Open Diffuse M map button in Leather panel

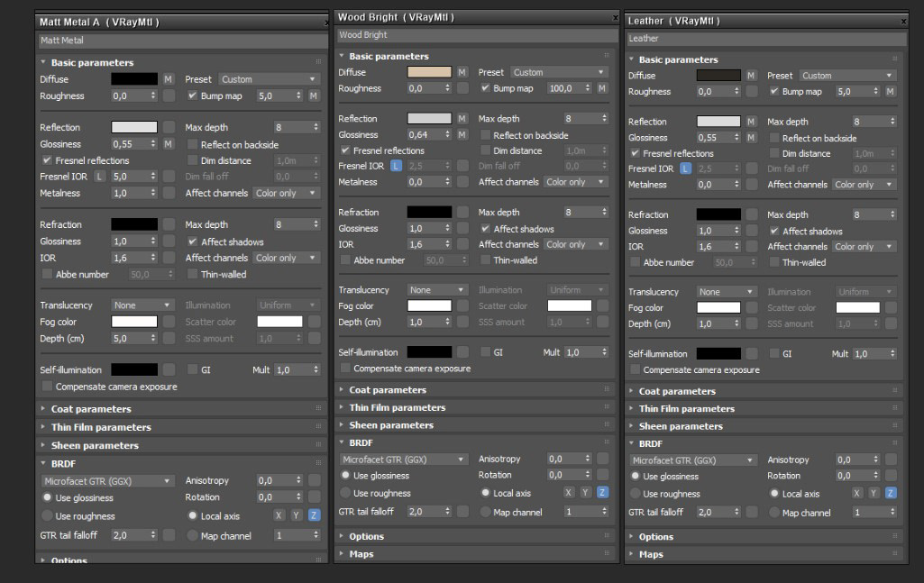tap(751, 76)
